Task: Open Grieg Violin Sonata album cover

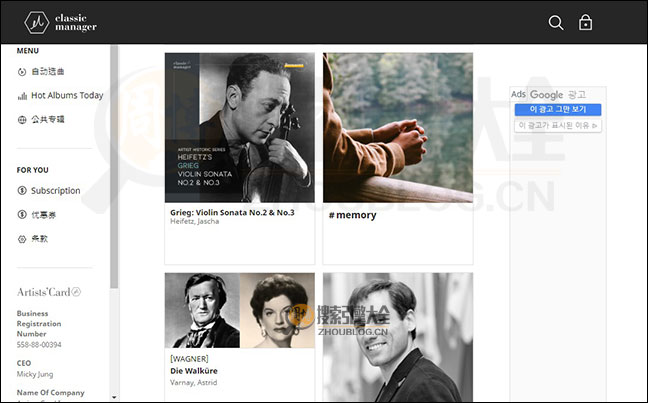Action: [240, 127]
